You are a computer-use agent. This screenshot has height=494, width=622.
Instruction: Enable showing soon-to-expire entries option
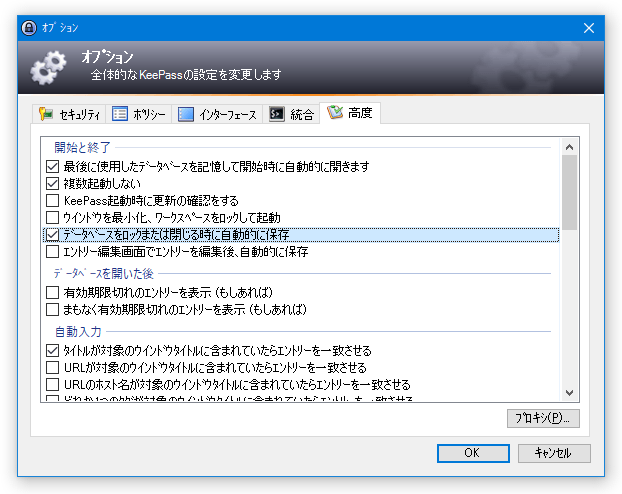[52, 309]
